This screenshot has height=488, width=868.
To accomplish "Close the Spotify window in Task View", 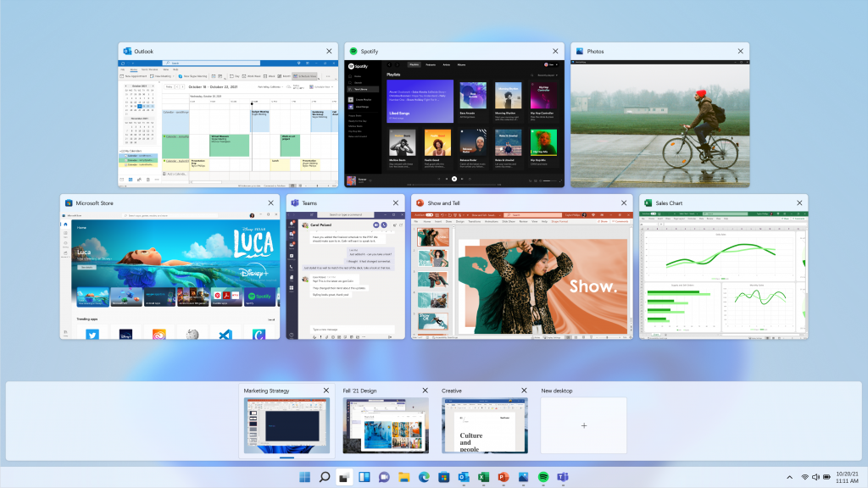I will [555, 51].
